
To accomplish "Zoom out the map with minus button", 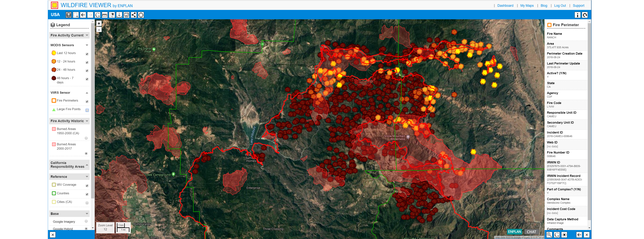I will pyautogui.click(x=99, y=30).
